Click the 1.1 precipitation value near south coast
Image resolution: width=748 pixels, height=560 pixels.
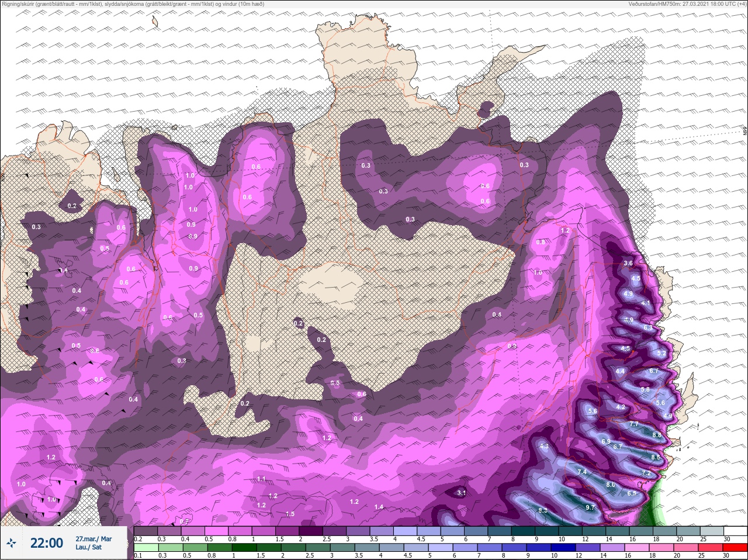261,479
